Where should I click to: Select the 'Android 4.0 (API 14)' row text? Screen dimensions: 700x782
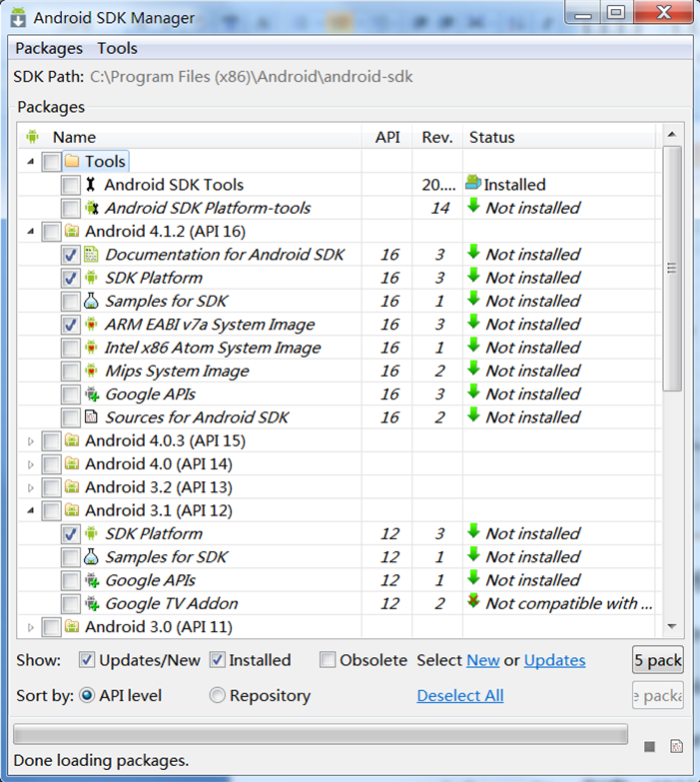(x=159, y=463)
